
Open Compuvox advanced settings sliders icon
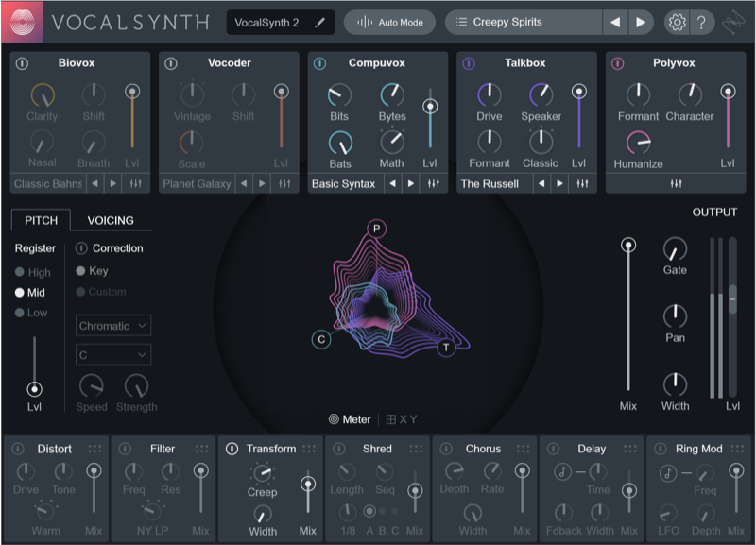pos(434,183)
